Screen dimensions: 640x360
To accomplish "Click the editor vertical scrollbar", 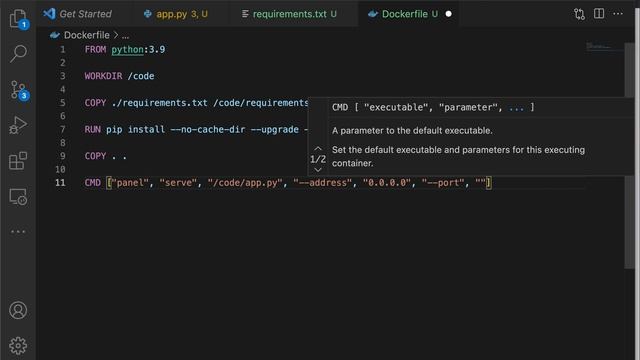I will tap(629, 155).
